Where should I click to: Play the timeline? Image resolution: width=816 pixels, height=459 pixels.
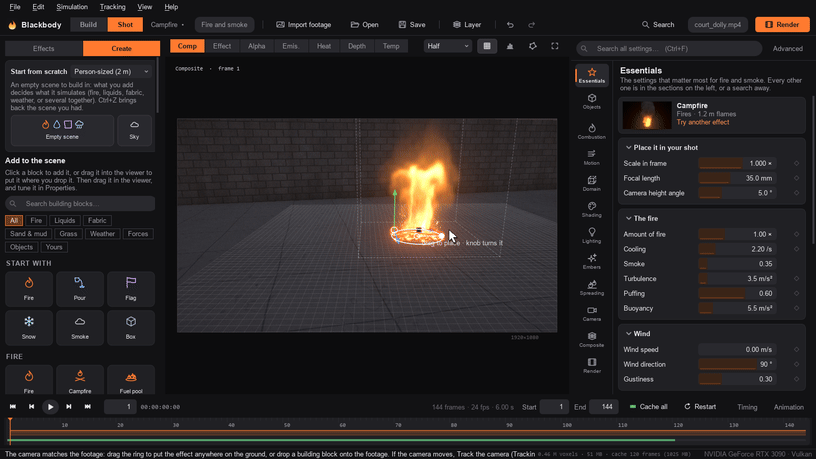pyautogui.click(x=50, y=406)
